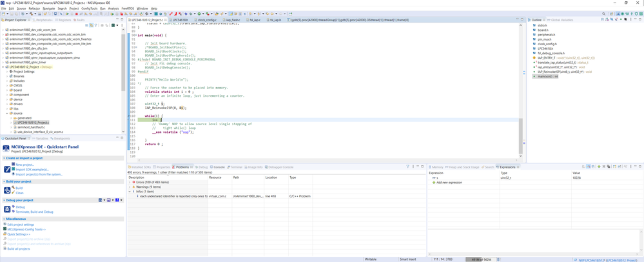
Task: Click Import SDK example(s)... link
Action: point(32,169)
